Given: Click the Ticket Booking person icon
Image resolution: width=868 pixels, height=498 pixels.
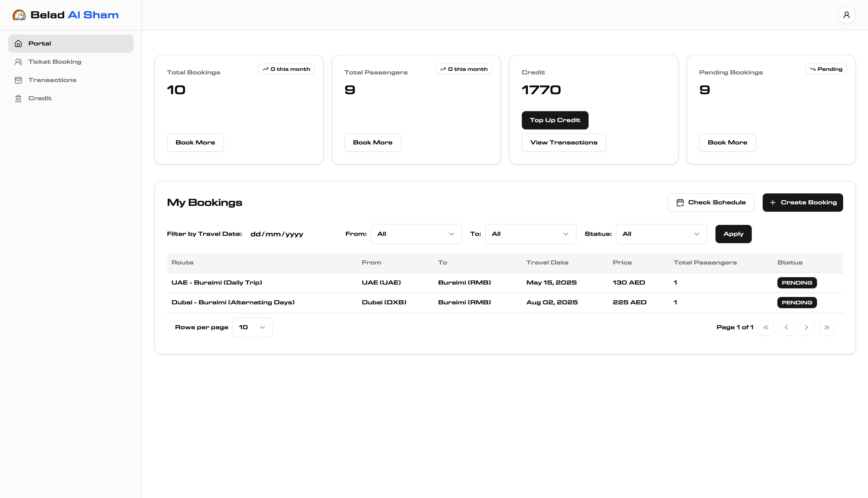Looking at the screenshot, I should (x=18, y=62).
